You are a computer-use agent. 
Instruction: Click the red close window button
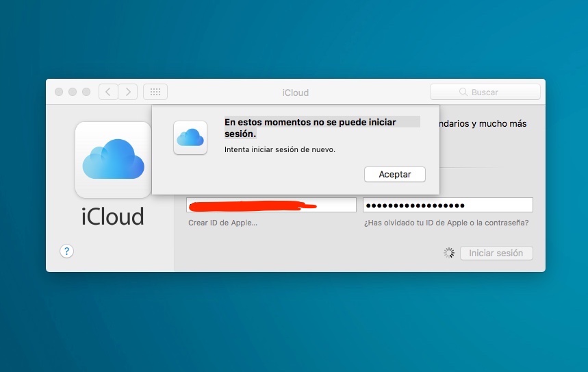59,92
